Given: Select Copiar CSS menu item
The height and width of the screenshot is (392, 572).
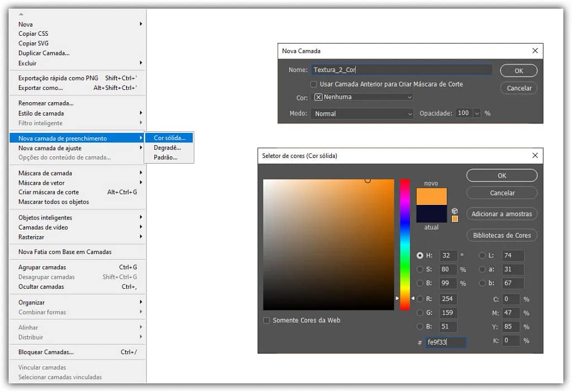Looking at the screenshot, I should (78, 34).
